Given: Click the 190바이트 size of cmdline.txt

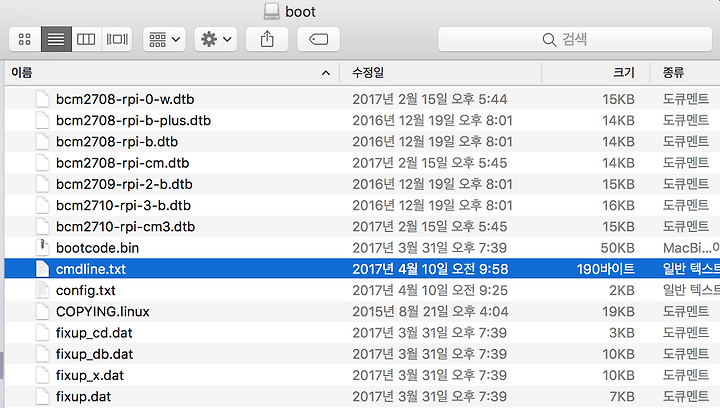Looking at the screenshot, I should pyautogui.click(x=606, y=269).
